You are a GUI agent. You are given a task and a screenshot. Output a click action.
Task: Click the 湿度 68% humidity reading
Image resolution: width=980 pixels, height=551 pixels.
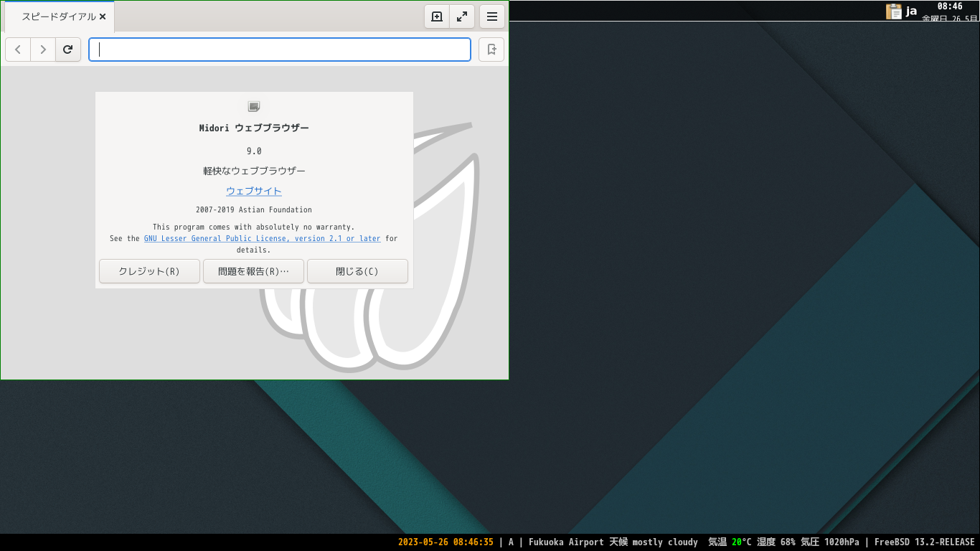click(x=776, y=542)
